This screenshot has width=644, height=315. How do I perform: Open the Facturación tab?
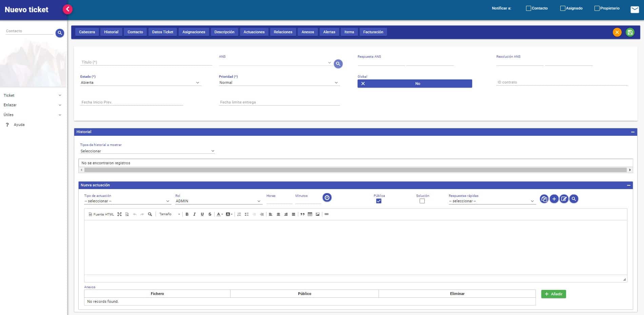(x=373, y=32)
